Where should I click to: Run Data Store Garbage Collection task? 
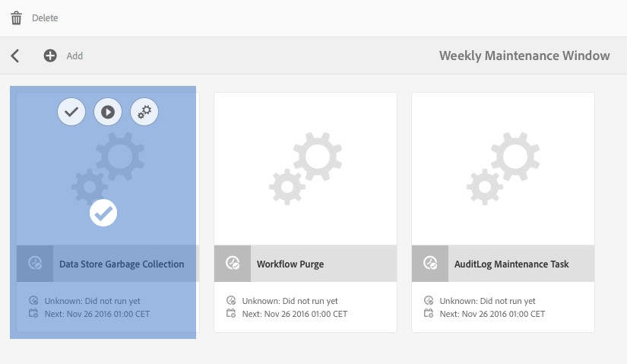(108, 112)
